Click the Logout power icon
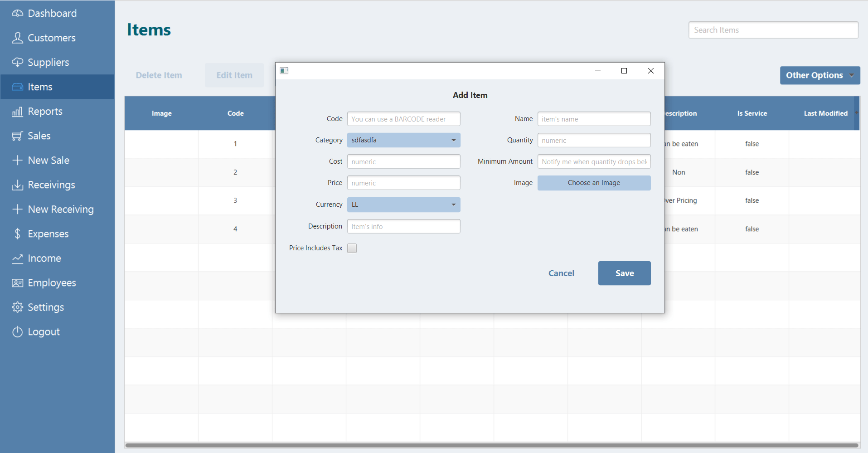Viewport: 868px width, 453px height. point(17,332)
